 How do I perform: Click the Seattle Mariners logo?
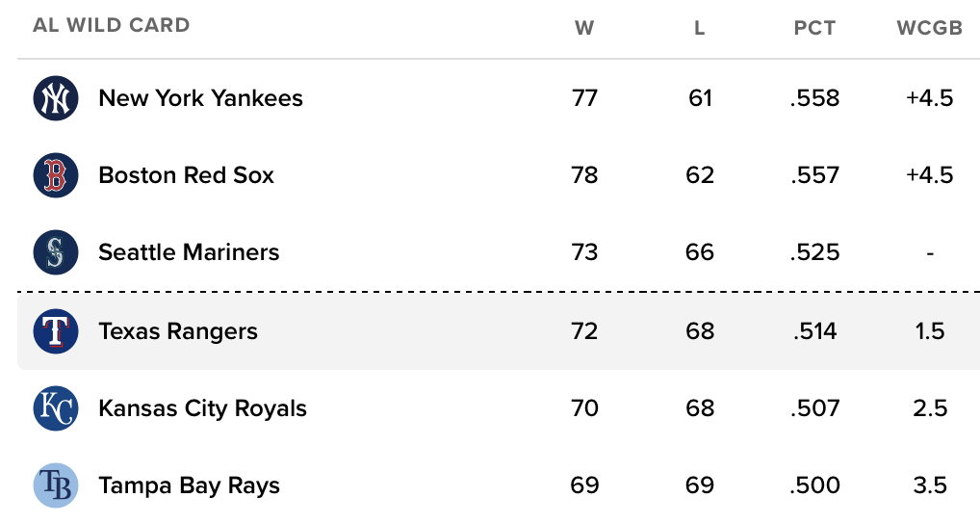[55, 252]
